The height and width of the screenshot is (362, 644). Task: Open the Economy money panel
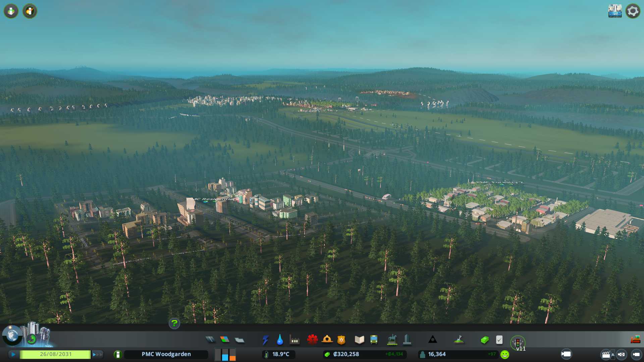484,340
